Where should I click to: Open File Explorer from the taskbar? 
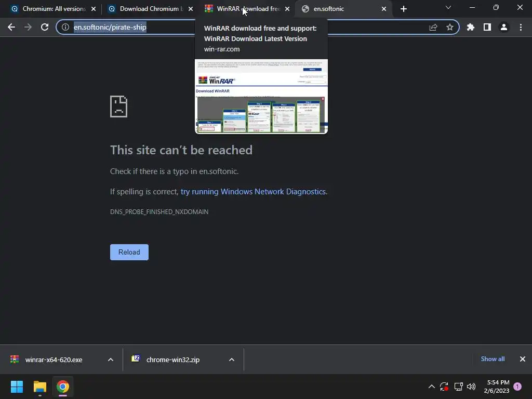pyautogui.click(x=39, y=387)
